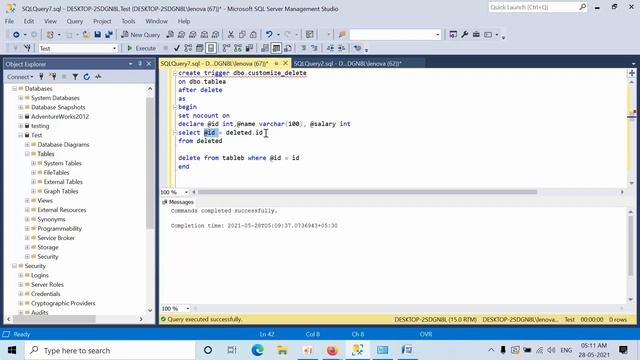This screenshot has height=360, width=640.
Task: Toggle Results to Text icon
Action: (x=265, y=48)
